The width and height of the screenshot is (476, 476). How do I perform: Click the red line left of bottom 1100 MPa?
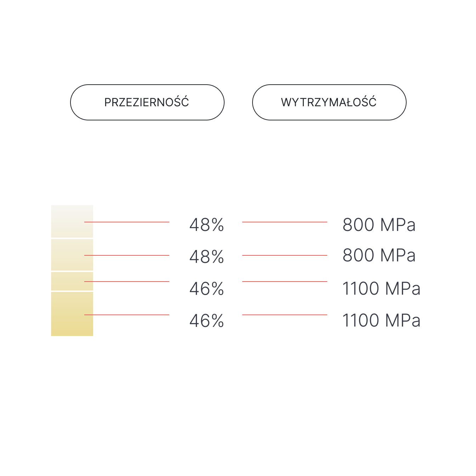284,315
